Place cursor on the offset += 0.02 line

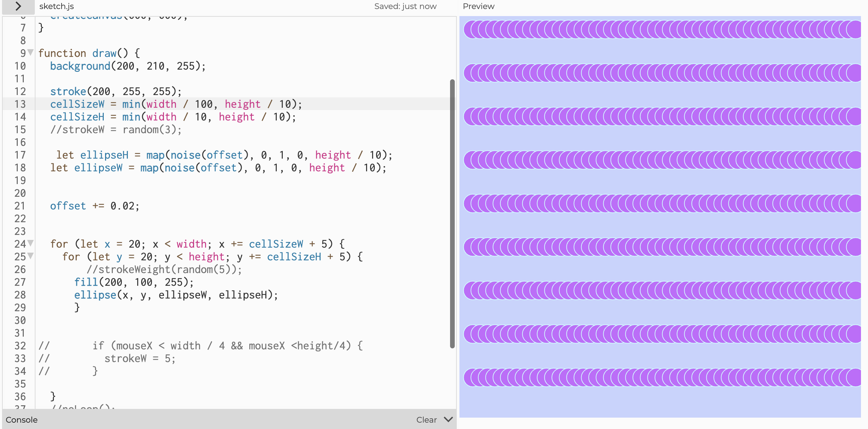[x=95, y=206]
